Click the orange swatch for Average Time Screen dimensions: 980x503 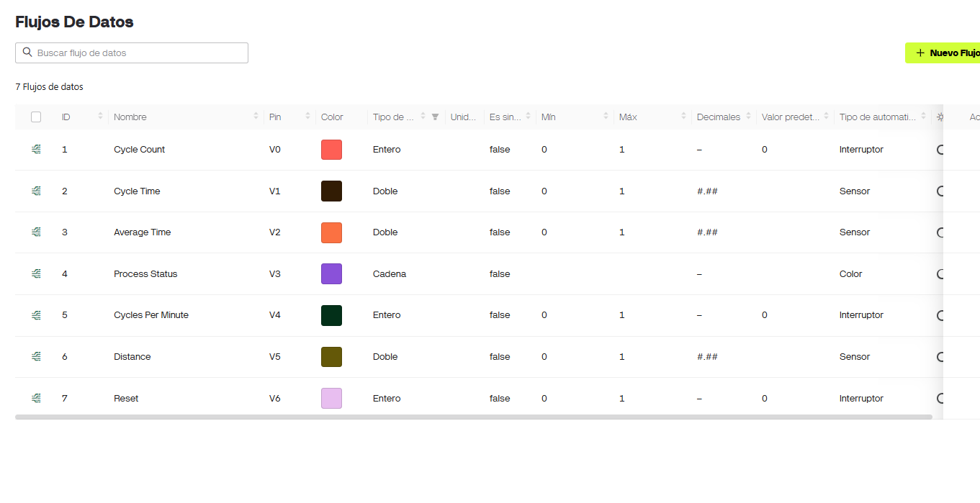331,232
